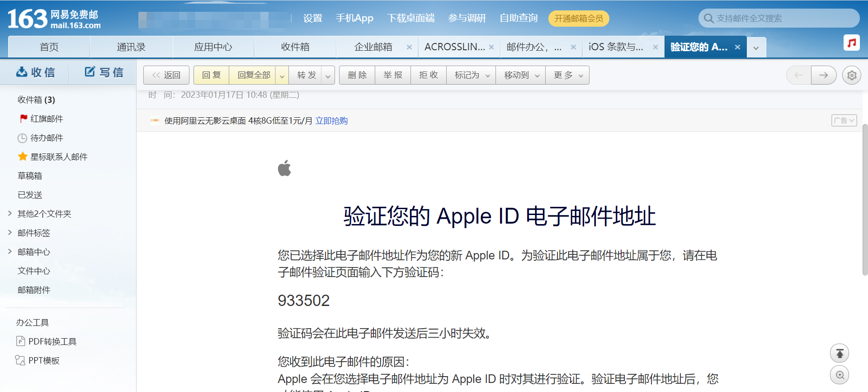Open 设置 in top bar
The width and height of the screenshot is (868, 392).
312,18
